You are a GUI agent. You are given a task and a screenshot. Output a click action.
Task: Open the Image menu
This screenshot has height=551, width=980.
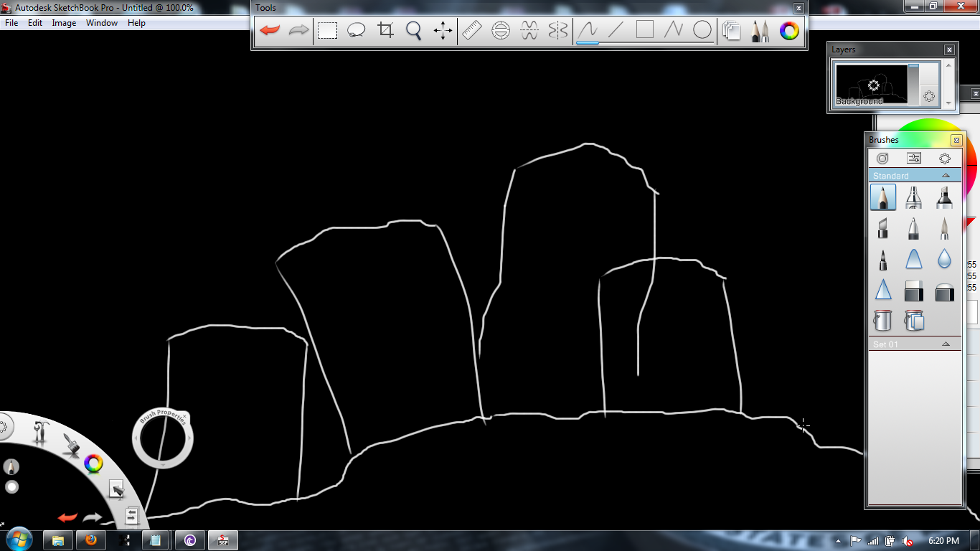point(64,23)
